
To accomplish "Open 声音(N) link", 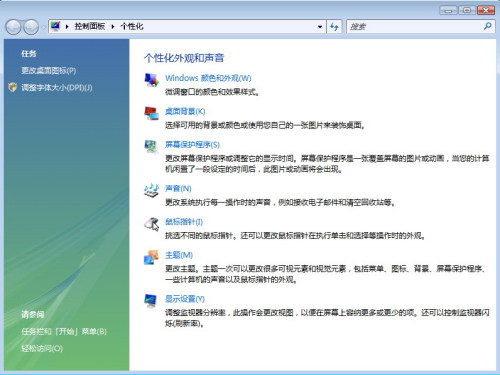I will (178, 189).
